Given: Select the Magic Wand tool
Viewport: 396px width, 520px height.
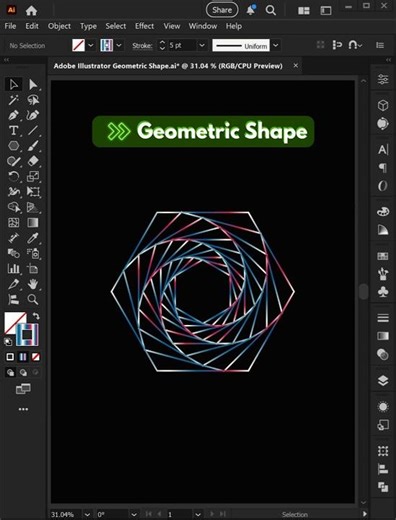Looking at the screenshot, I should coord(14,100).
